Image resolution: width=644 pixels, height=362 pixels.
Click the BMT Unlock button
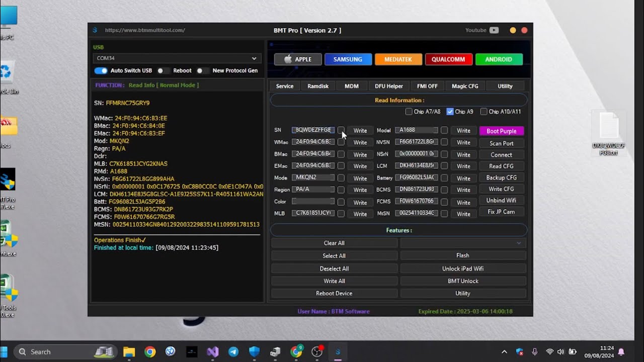pos(463,281)
